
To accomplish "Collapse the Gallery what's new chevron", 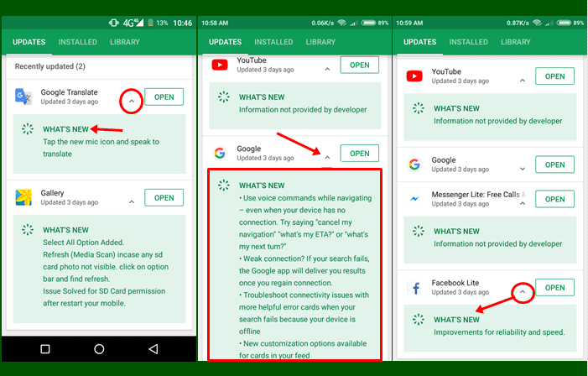I will point(131,202).
